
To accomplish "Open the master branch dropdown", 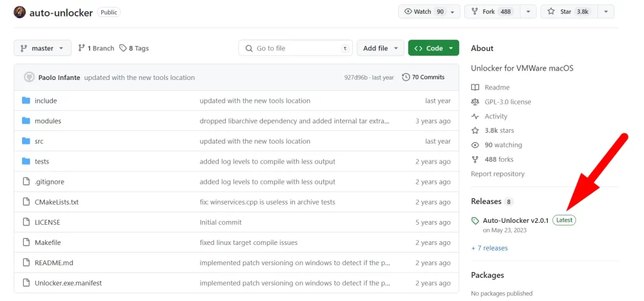I will click(42, 48).
